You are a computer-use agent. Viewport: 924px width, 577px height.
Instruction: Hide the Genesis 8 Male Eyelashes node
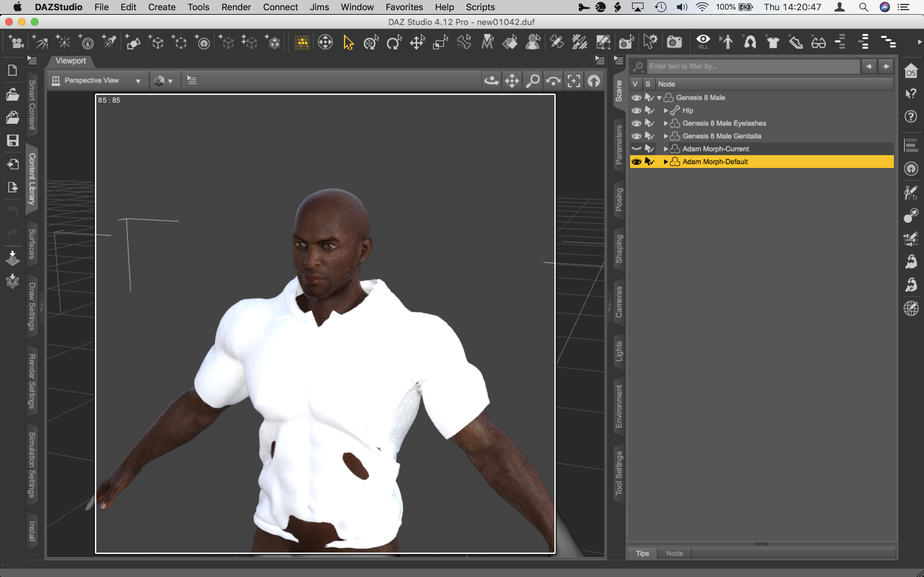tap(636, 123)
